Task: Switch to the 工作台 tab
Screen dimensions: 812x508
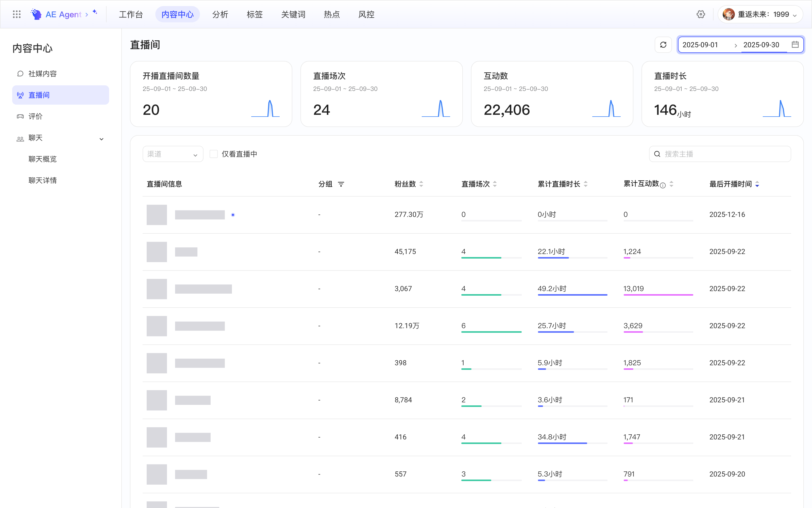Action: coord(131,14)
